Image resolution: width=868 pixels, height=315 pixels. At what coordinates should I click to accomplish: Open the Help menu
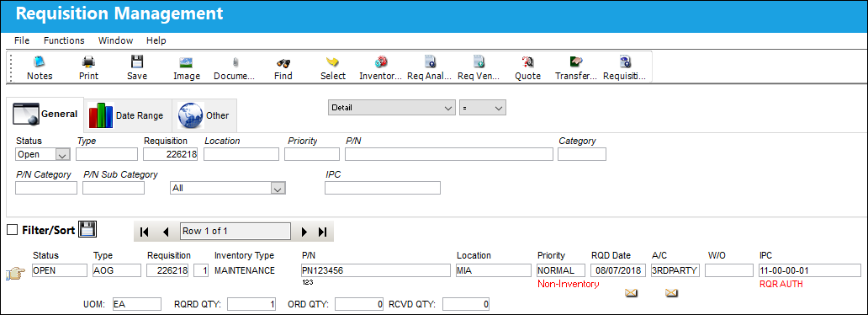156,40
